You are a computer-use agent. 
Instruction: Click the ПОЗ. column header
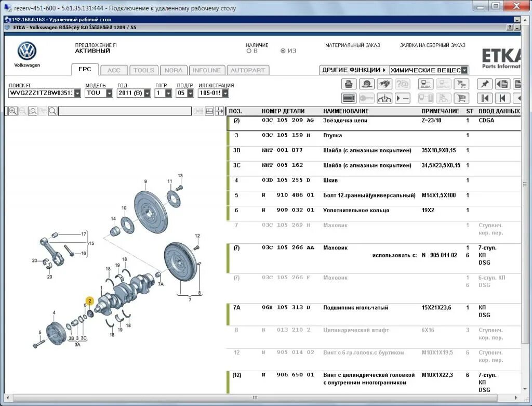(235, 111)
